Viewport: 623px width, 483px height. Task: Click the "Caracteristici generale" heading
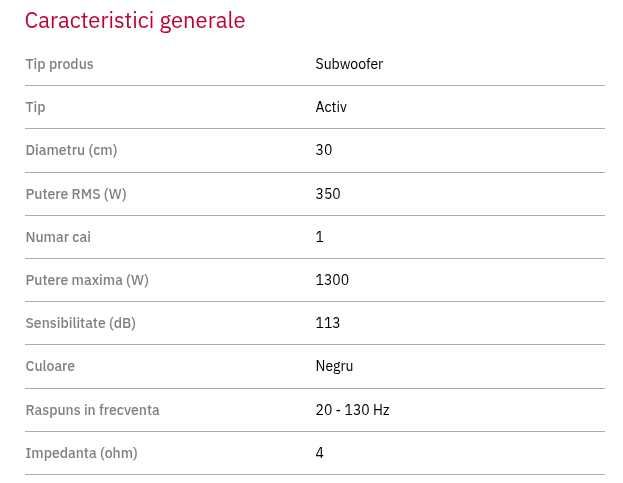(x=135, y=20)
